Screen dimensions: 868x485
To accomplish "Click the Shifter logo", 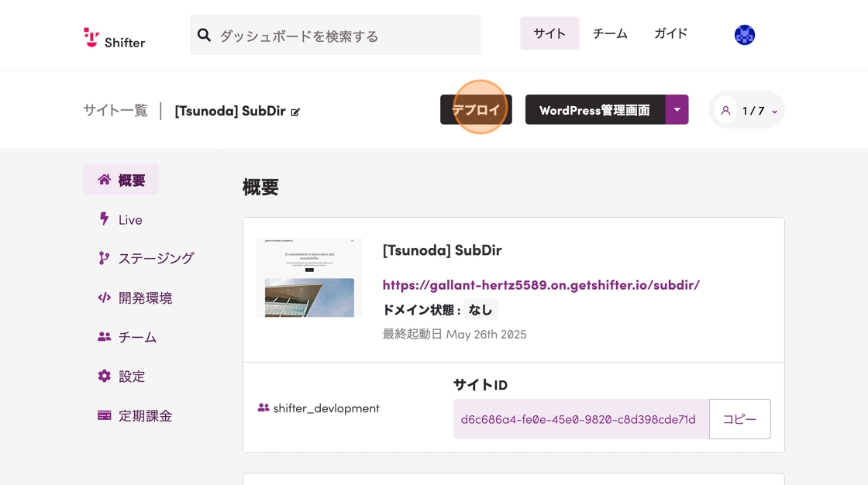I will 114,38.
